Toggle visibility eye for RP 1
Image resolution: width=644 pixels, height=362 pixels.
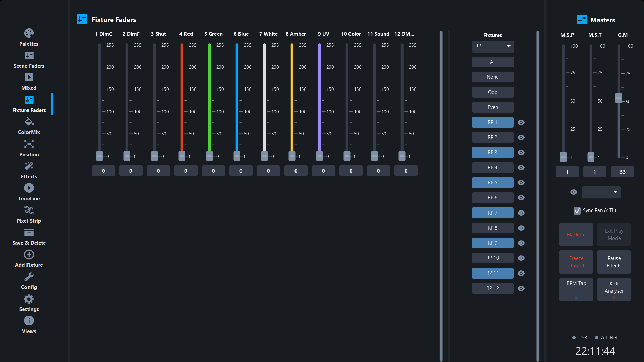[521, 122]
